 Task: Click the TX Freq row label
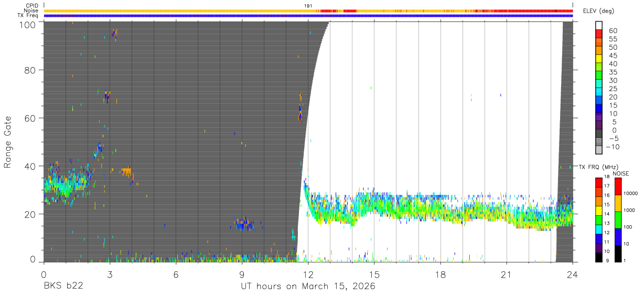pyautogui.click(x=28, y=15)
